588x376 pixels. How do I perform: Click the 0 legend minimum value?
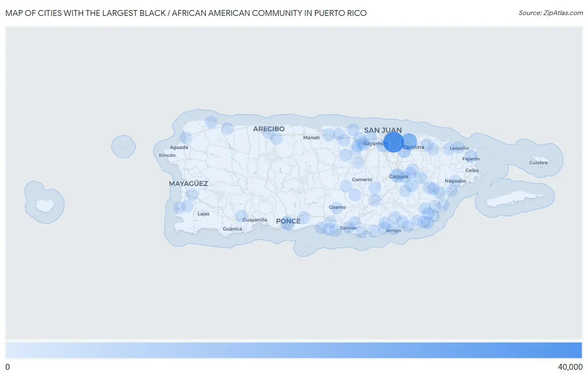tap(8, 367)
